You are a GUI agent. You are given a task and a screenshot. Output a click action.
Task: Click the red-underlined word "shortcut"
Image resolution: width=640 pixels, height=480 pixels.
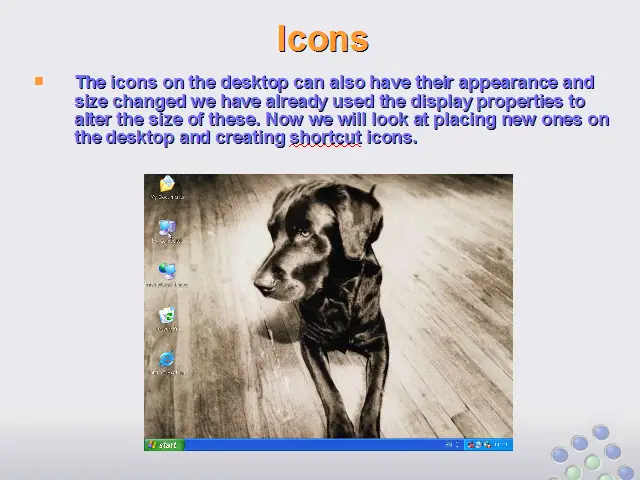tap(325, 138)
